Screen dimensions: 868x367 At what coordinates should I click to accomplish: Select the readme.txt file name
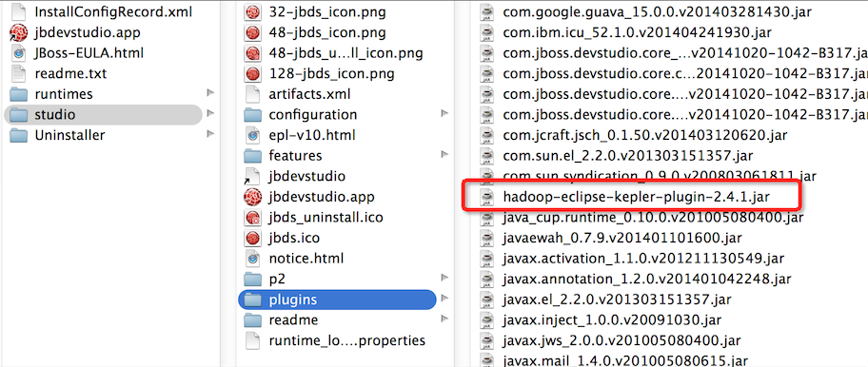[x=70, y=73]
